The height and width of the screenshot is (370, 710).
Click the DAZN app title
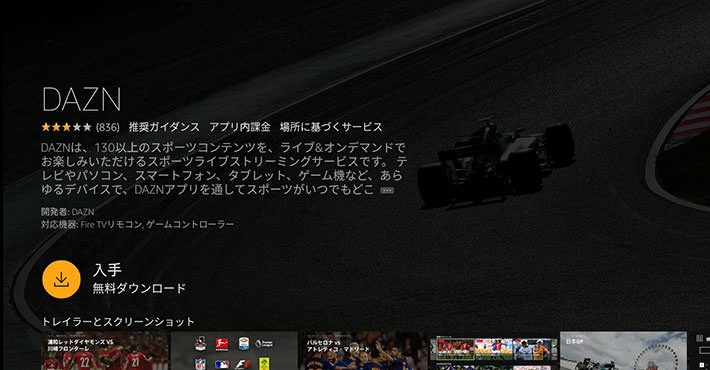[x=82, y=99]
